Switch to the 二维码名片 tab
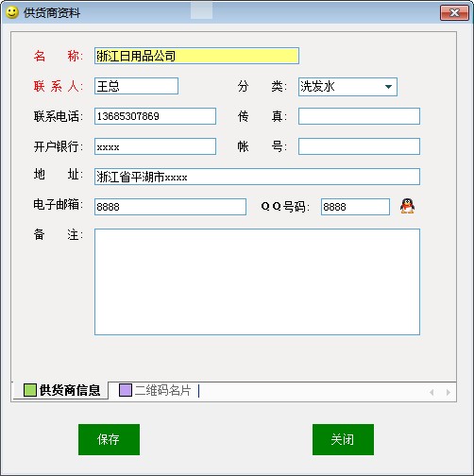 coord(155,390)
